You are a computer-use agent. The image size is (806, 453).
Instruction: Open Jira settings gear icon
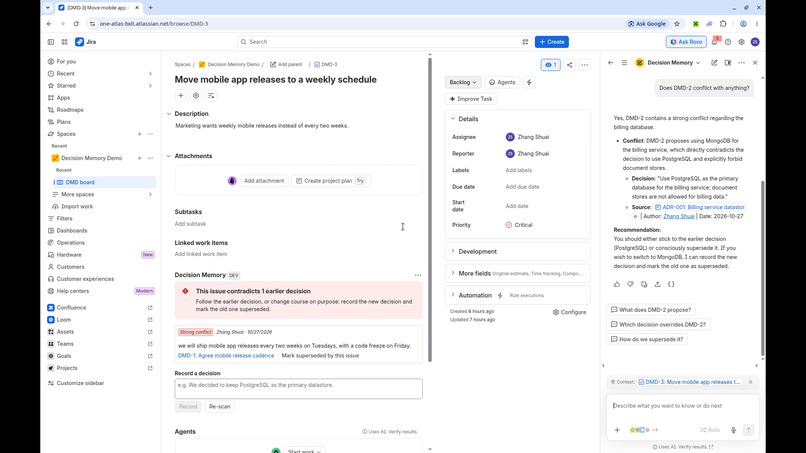tap(741, 42)
